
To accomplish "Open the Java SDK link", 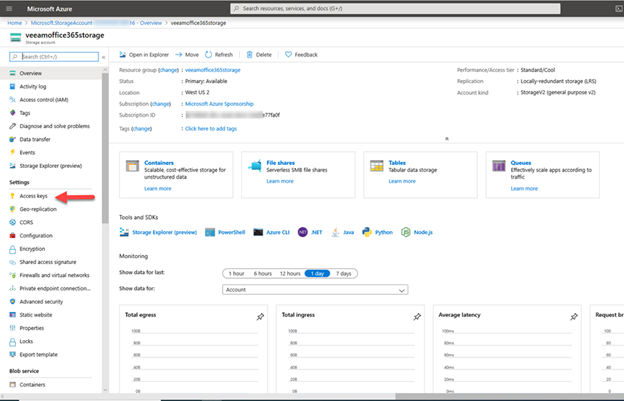I will click(x=343, y=232).
